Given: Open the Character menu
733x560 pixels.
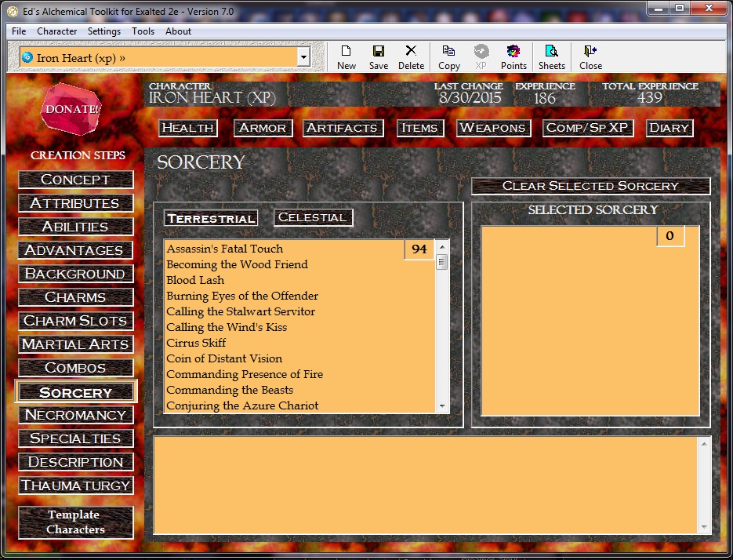Looking at the screenshot, I should pyautogui.click(x=56, y=31).
